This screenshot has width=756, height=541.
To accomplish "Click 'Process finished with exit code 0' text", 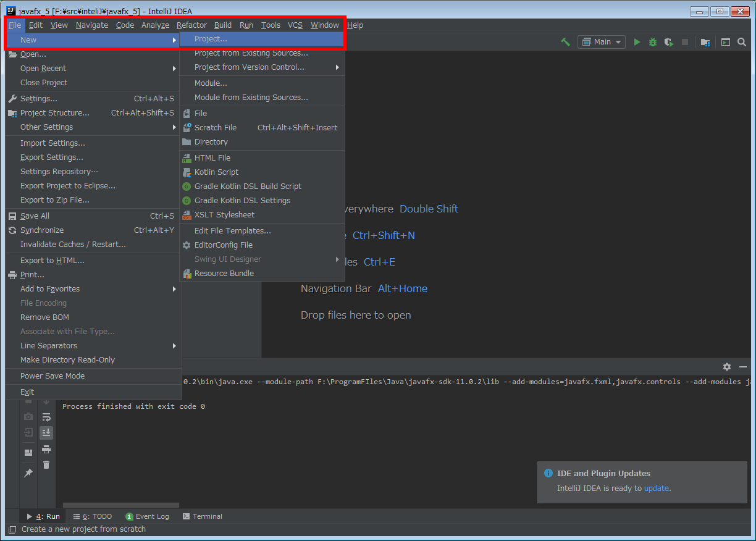I will pos(133,406).
